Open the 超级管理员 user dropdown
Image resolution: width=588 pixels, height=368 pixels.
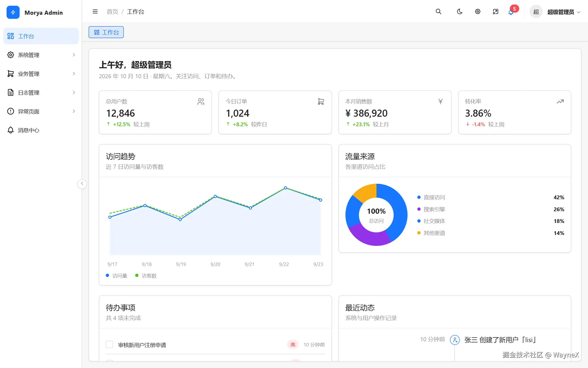click(x=564, y=12)
